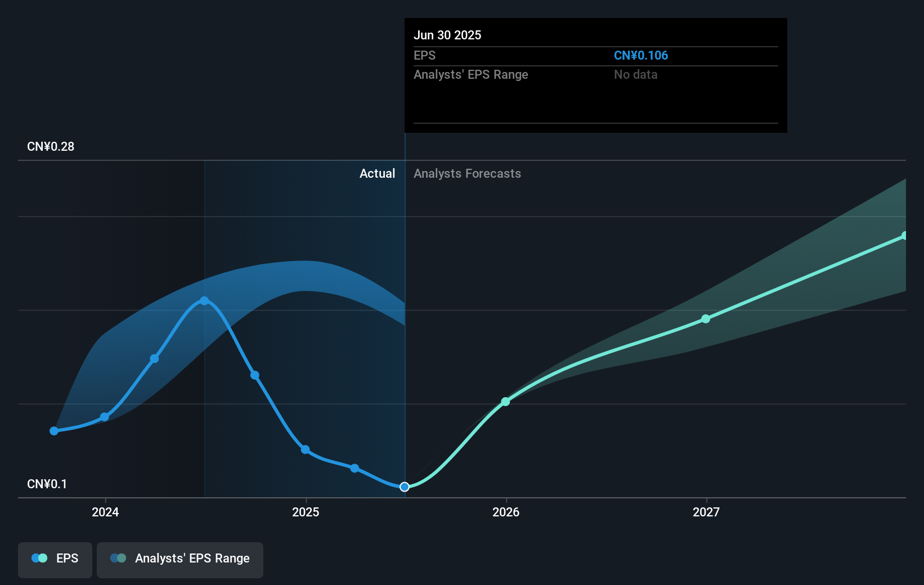Collapse the Analysts' EPS Range tooltip row
Image resolution: width=924 pixels, height=585 pixels.
[x=471, y=74]
